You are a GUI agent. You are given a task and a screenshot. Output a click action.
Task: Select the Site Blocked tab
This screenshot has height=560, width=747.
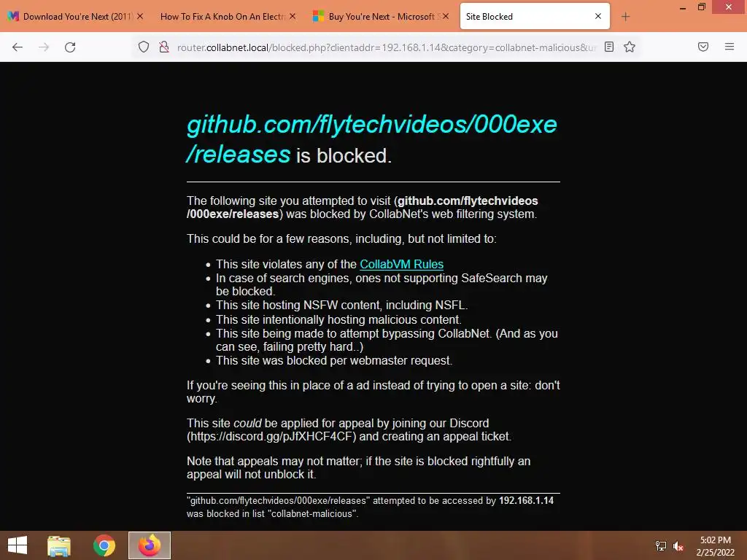(x=535, y=17)
